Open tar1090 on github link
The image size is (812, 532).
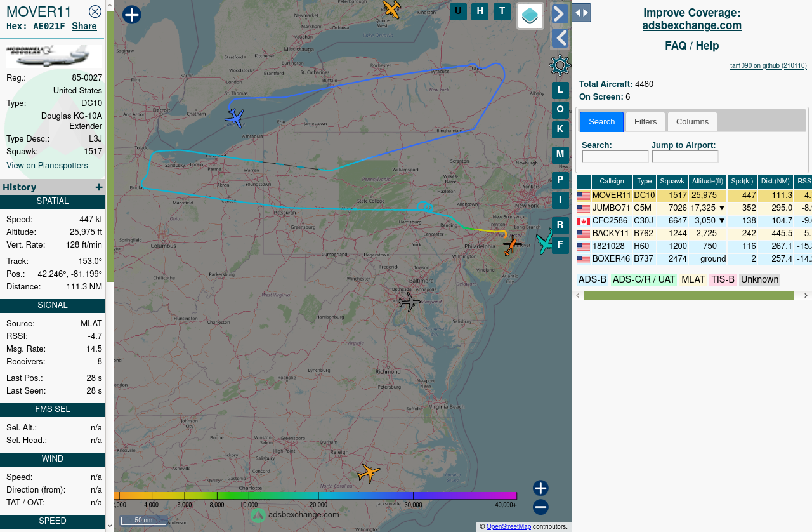(768, 65)
